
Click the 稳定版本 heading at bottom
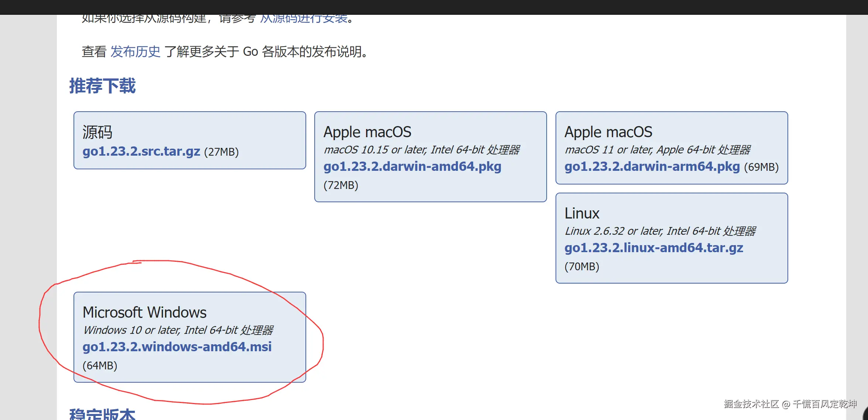[102, 414]
